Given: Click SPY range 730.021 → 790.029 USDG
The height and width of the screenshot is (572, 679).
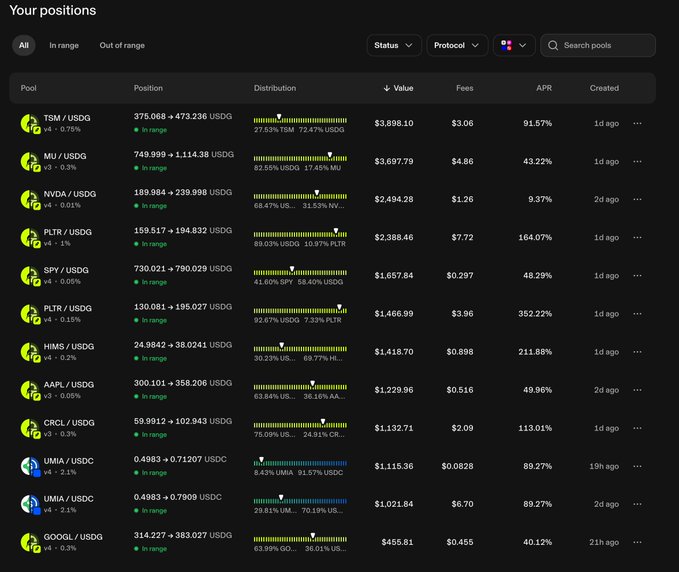Looking at the screenshot, I should (x=183, y=269).
